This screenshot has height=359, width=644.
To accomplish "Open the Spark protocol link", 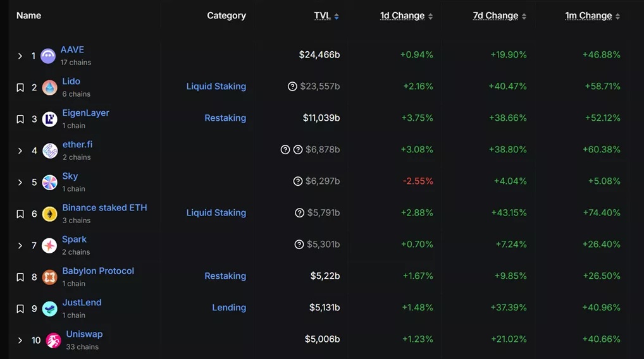I will pyautogui.click(x=74, y=240).
